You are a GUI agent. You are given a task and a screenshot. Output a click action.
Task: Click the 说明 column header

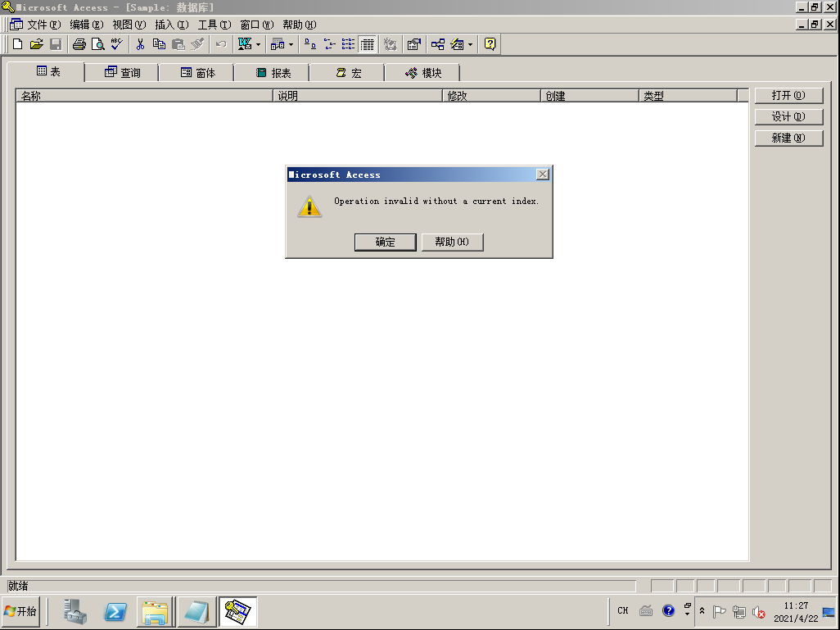(358, 95)
